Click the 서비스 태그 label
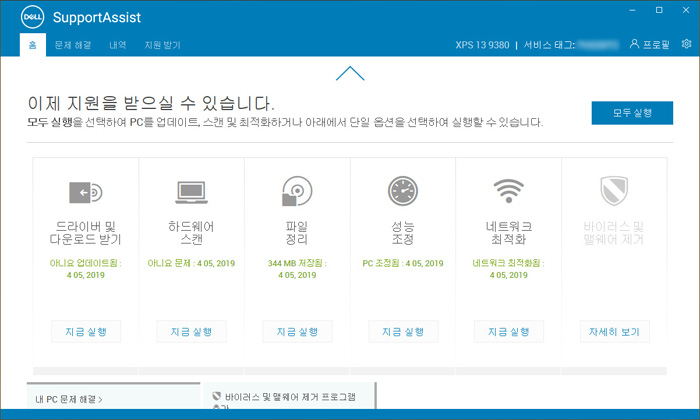700x420 pixels. coord(549,45)
